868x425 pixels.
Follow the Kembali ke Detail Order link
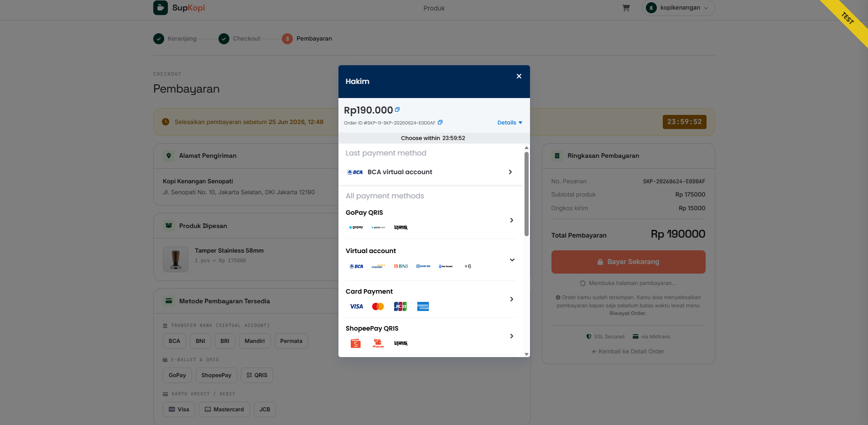pos(628,351)
